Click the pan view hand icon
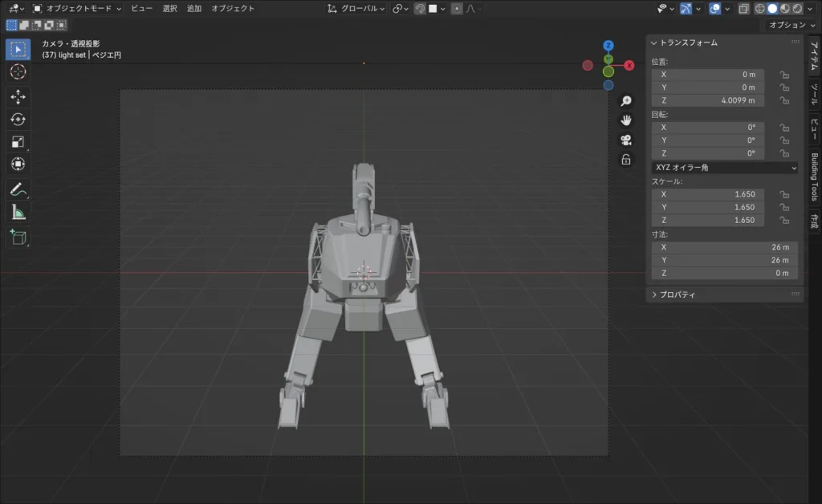The image size is (822, 504). tap(625, 120)
